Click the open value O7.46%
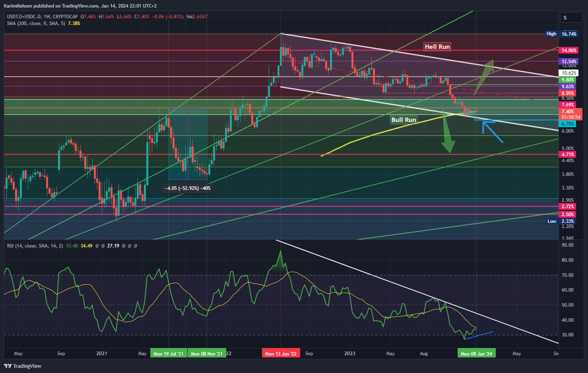The width and height of the screenshot is (588, 373). tap(88, 17)
